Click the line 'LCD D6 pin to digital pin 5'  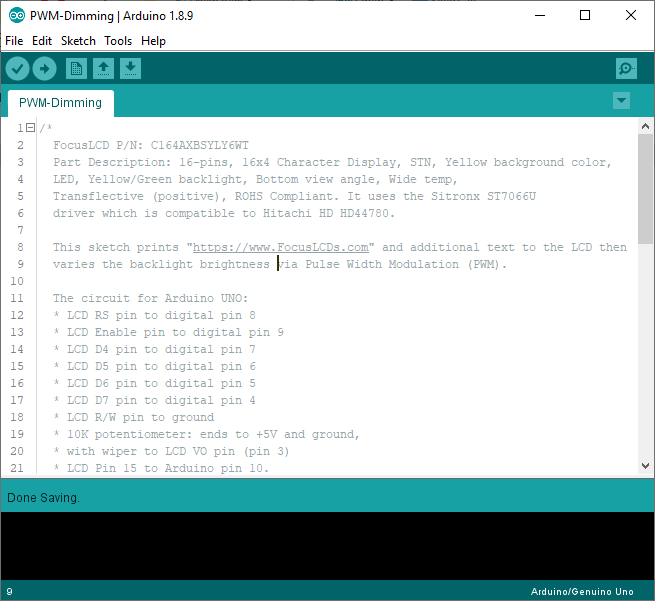(161, 383)
